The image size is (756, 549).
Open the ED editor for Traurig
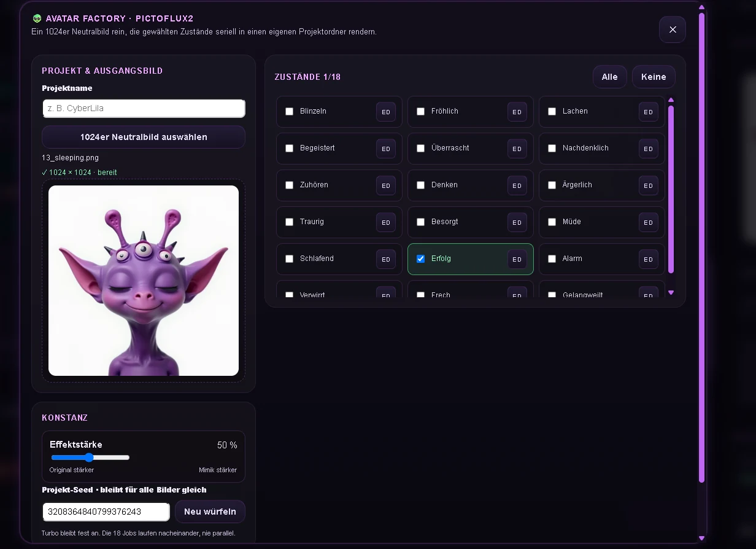[x=386, y=222]
